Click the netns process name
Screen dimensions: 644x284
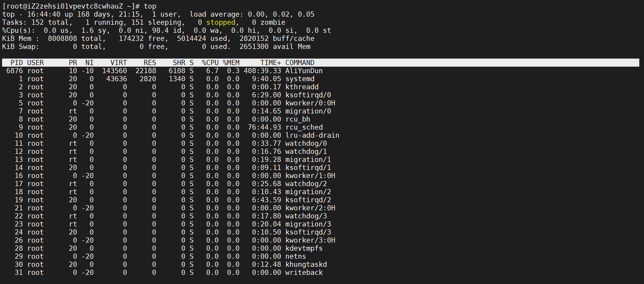click(x=295, y=256)
